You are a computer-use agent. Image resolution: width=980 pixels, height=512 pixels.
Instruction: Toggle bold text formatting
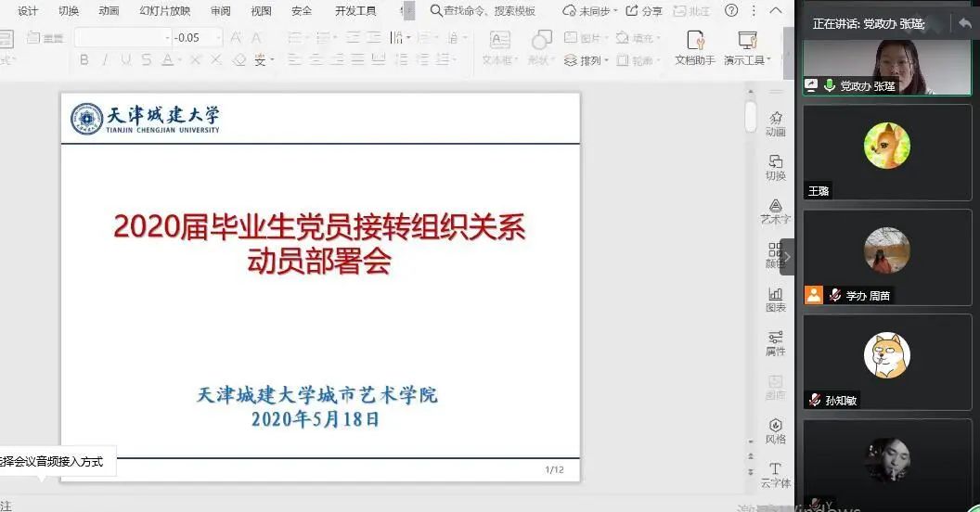[x=84, y=60]
